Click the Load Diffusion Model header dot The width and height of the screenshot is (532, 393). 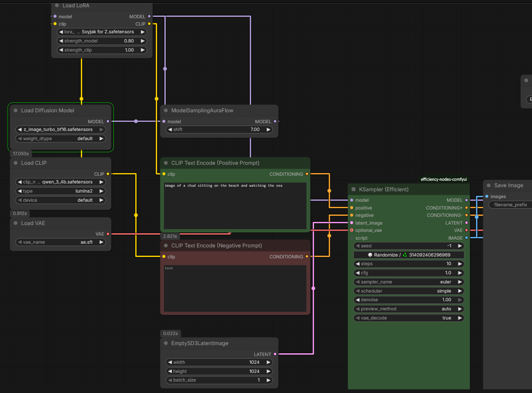(16, 110)
